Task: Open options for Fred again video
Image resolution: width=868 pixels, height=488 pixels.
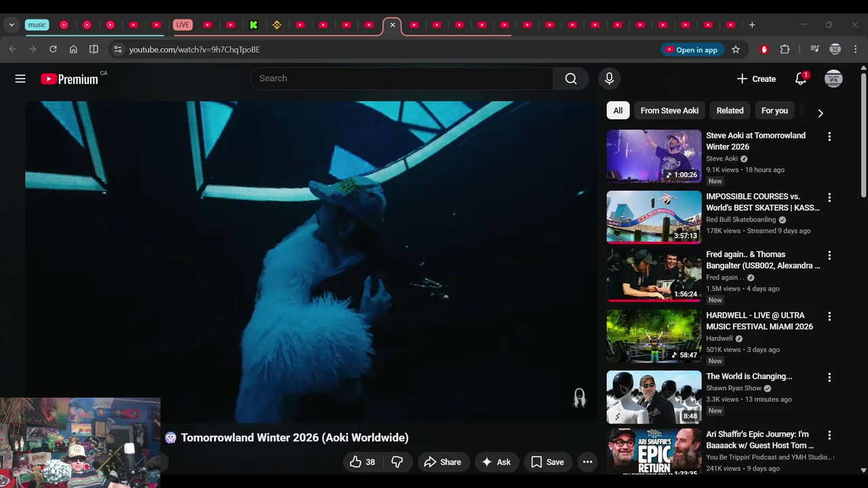Action: point(829,256)
